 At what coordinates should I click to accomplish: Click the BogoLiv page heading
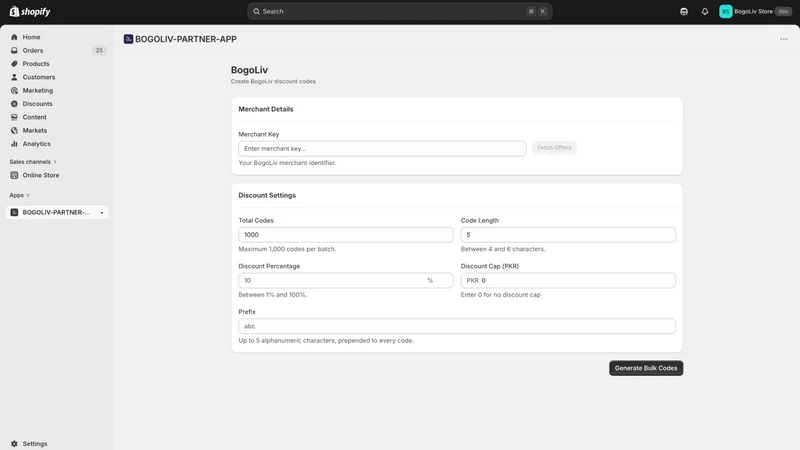(249, 70)
